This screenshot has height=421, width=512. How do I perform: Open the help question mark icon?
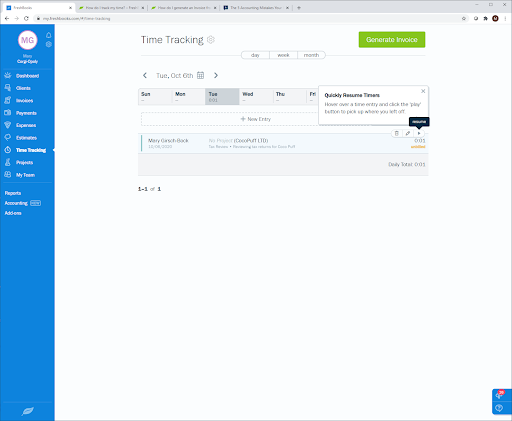[x=499, y=408]
